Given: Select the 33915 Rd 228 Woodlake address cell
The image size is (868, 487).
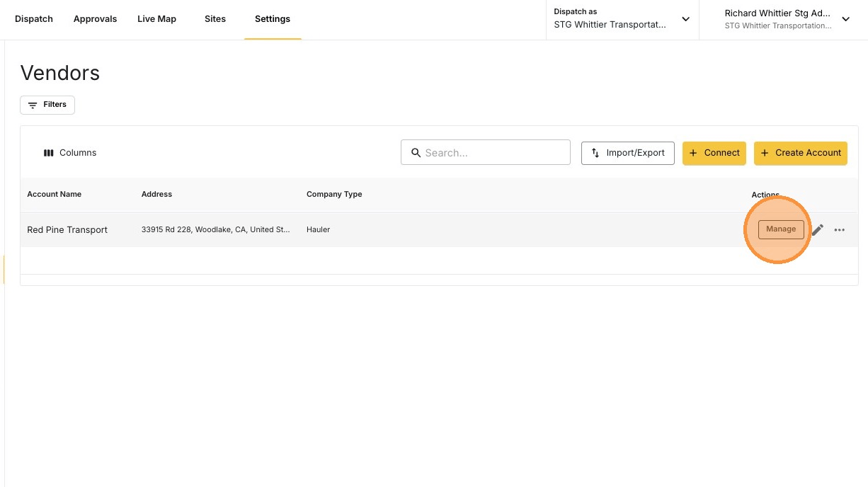Looking at the screenshot, I should click(216, 229).
